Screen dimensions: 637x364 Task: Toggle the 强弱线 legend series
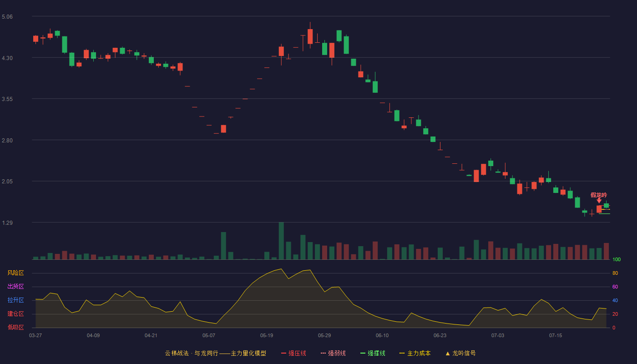(x=333, y=353)
